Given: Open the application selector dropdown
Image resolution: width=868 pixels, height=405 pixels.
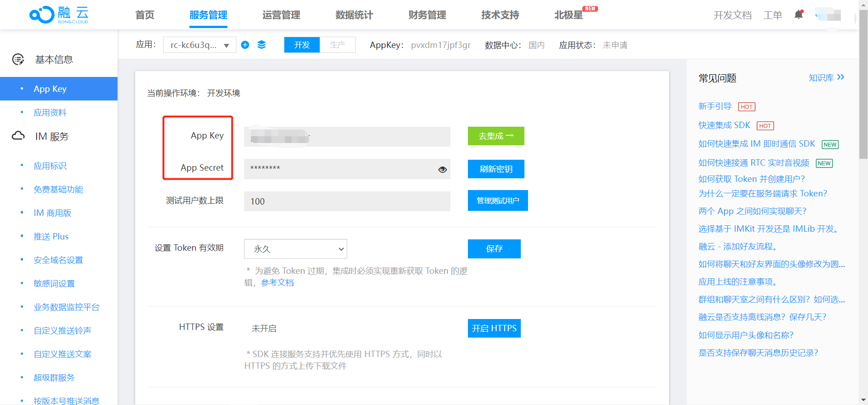Looking at the screenshot, I should pyautogui.click(x=199, y=45).
